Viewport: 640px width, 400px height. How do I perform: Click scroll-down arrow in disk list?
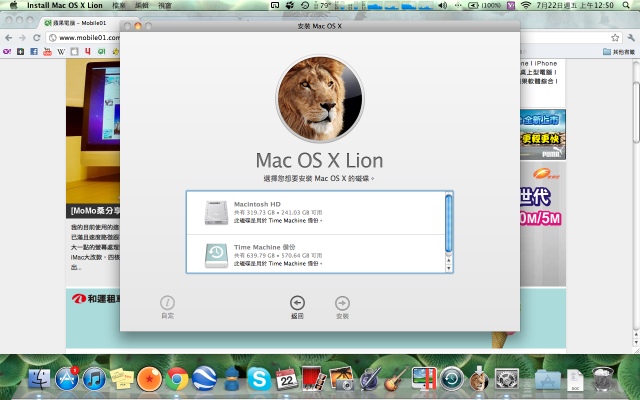(449, 268)
